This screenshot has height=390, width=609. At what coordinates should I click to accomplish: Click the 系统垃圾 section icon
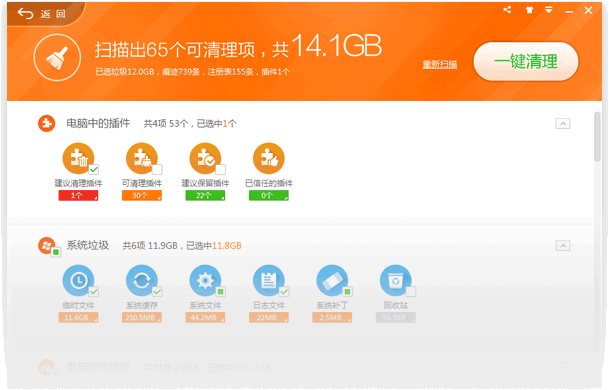pyautogui.click(x=46, y=245)
